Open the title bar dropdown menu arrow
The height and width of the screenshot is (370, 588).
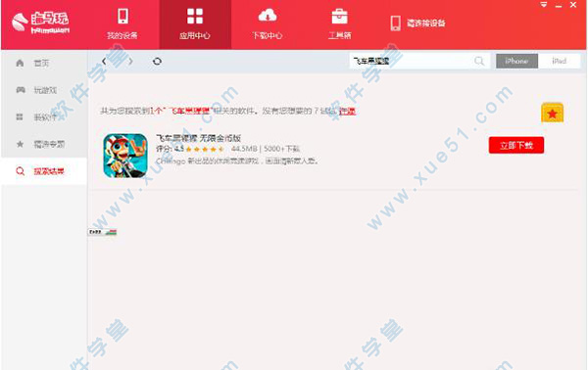544,5
